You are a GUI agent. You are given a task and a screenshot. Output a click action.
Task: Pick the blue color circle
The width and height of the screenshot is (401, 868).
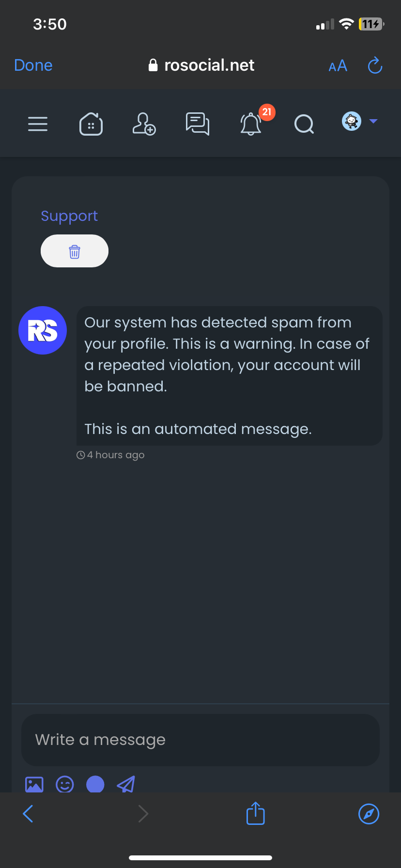[95, 784]
